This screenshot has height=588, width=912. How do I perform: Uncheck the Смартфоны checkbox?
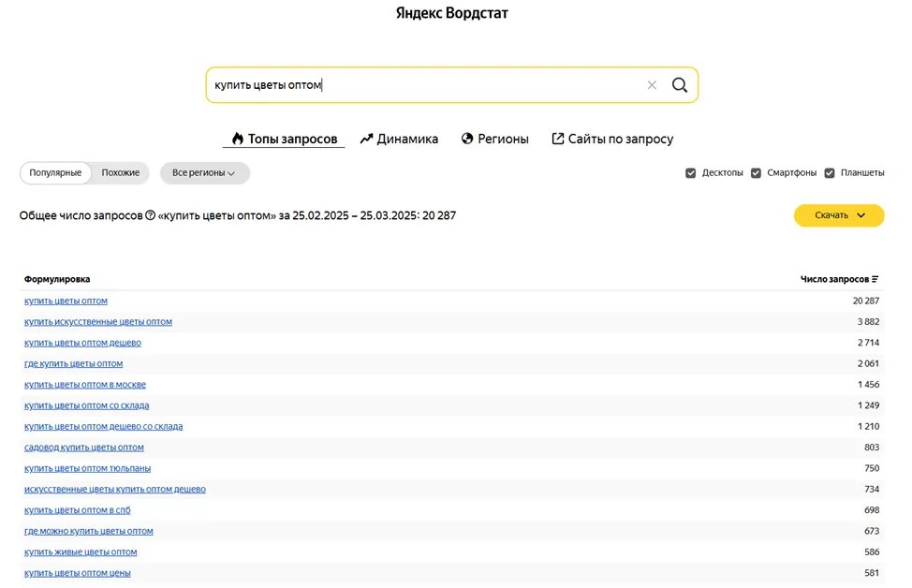(x=756, y=172)
